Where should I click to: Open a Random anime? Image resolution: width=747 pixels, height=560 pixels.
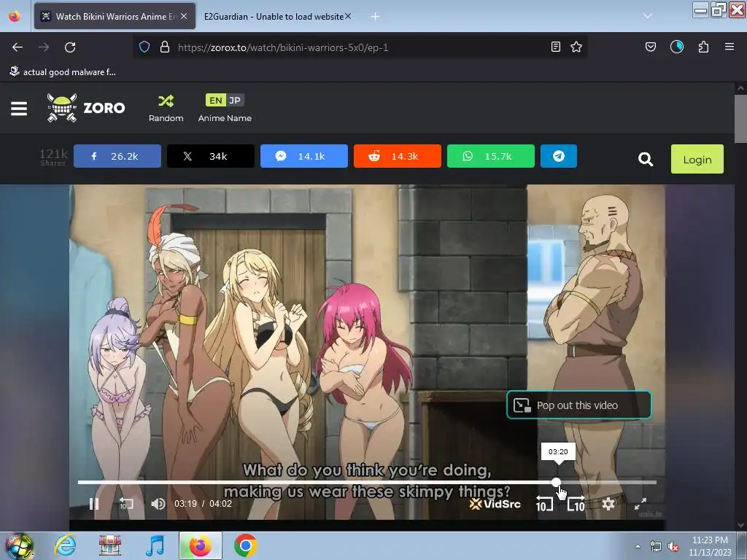pyautogui.click(x=166, y=108)
